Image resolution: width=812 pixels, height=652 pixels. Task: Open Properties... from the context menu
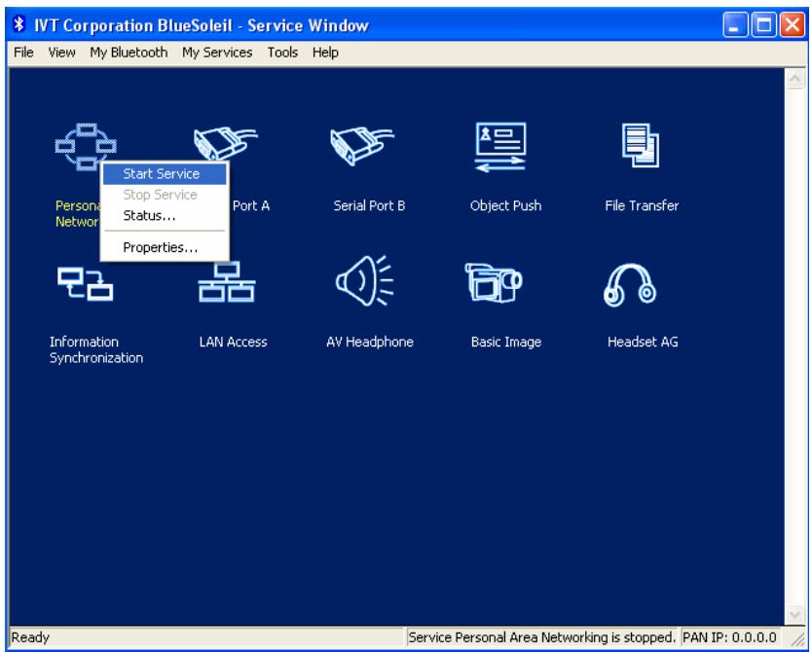(165, 247)
